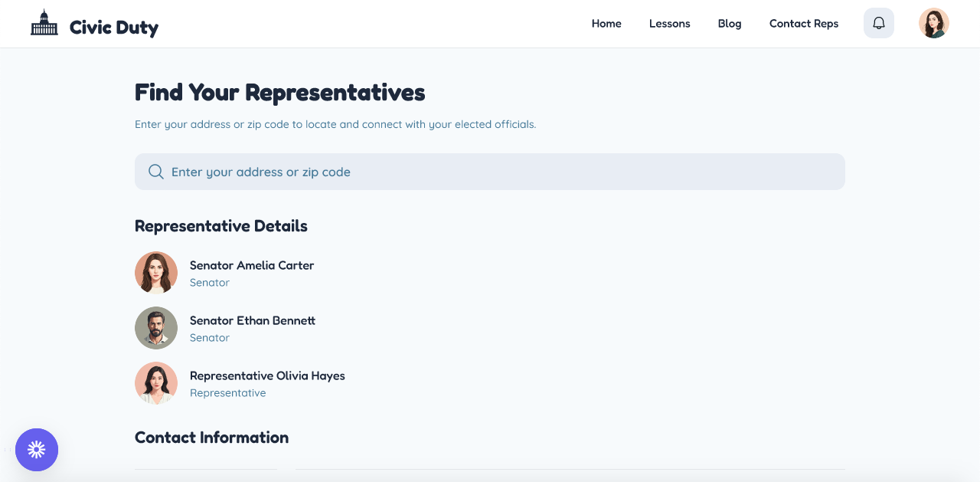The height and width of the screenshot is (482, 980).
Task: Open the Blog section
Action: click(730, 24)
